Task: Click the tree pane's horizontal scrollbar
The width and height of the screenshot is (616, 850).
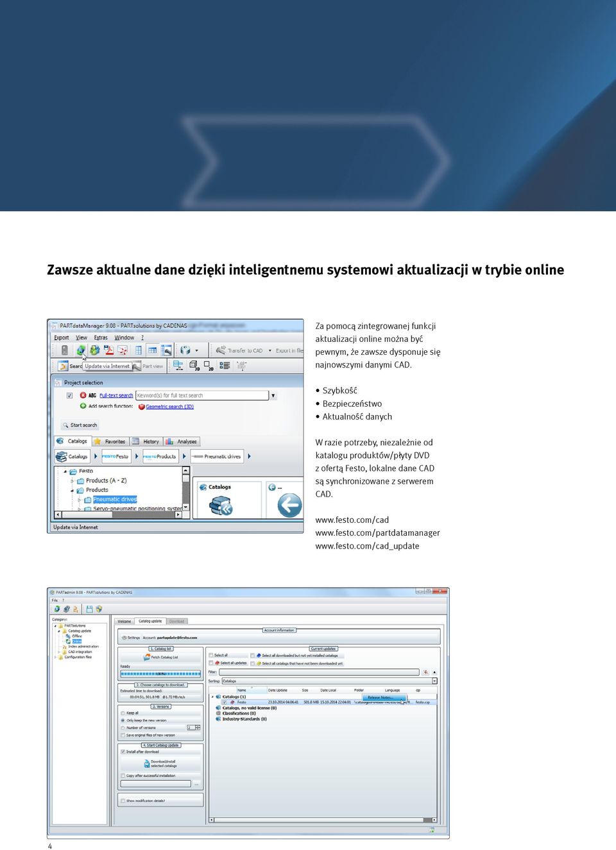Action: pyautogui.click(x=118, y=514)
